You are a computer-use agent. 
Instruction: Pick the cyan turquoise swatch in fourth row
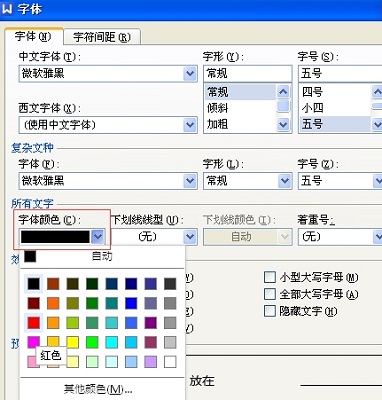tap(112, 342)
